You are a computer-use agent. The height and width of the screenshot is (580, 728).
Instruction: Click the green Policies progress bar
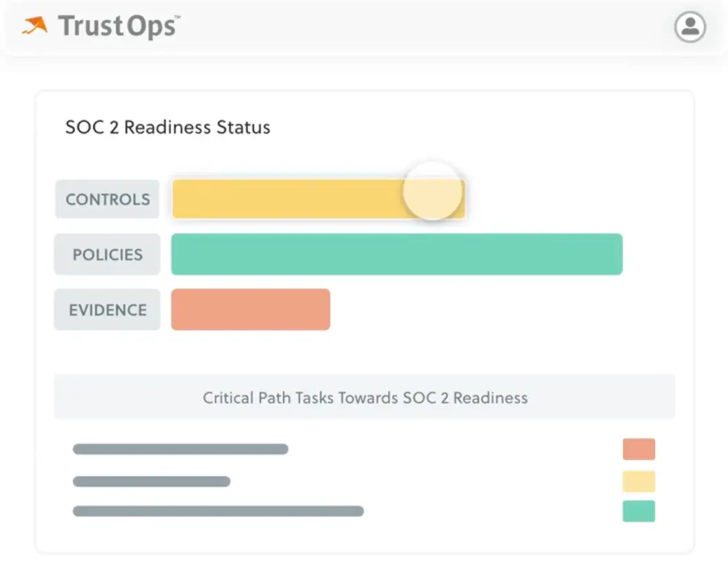coord(396,254)
